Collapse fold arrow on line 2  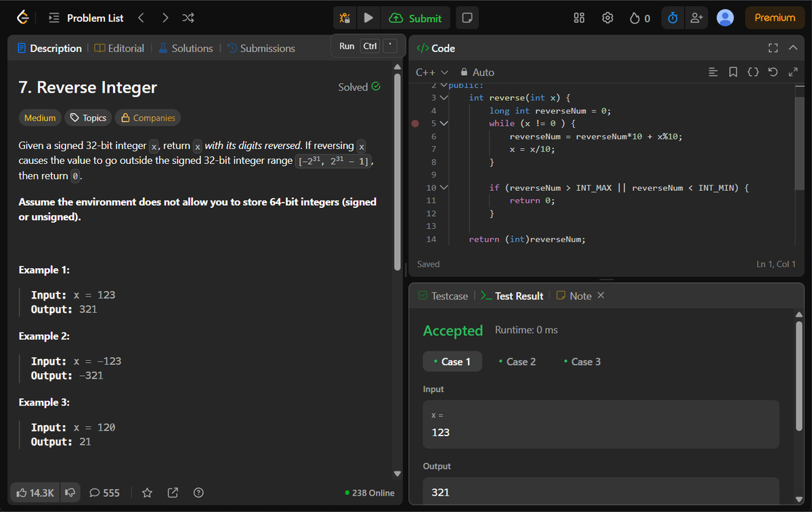[x=444, y=85]
